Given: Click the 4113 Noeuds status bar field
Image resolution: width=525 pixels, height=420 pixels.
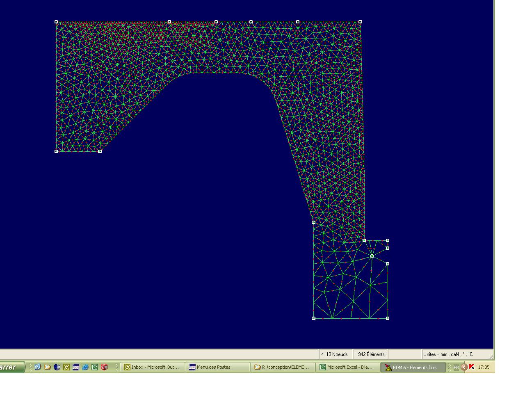Looking at the screenshot, I should [335, 354].
